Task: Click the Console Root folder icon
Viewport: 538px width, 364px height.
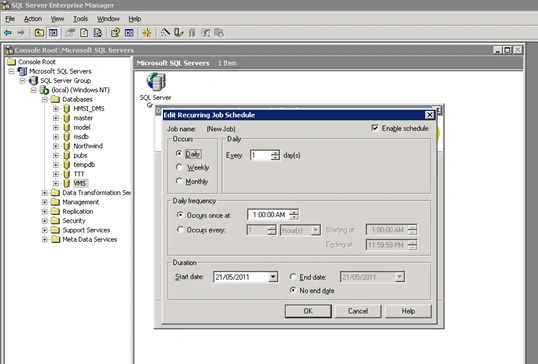Action: pyautogui.click(x=12, y=62)
